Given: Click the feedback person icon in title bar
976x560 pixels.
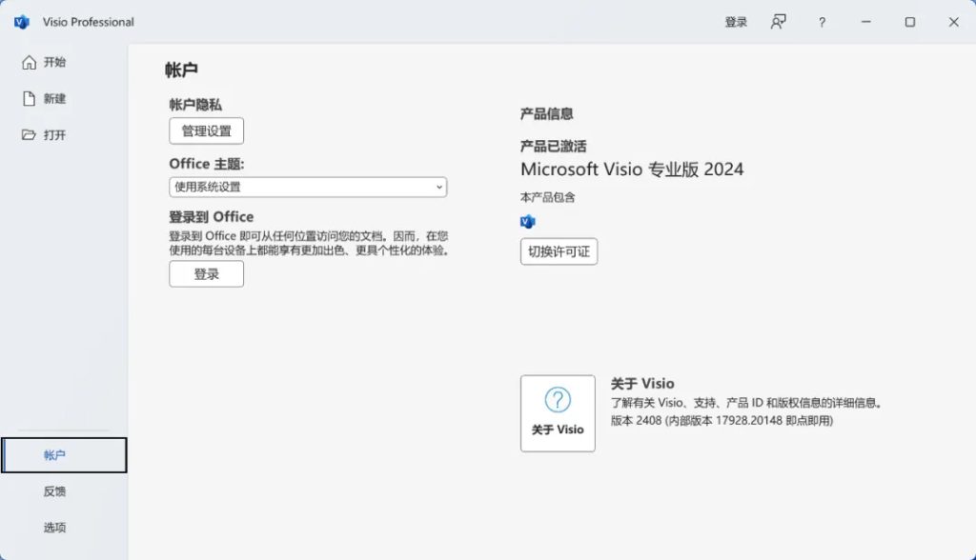Looking at the screenshot, I should (x=778, y=22).
